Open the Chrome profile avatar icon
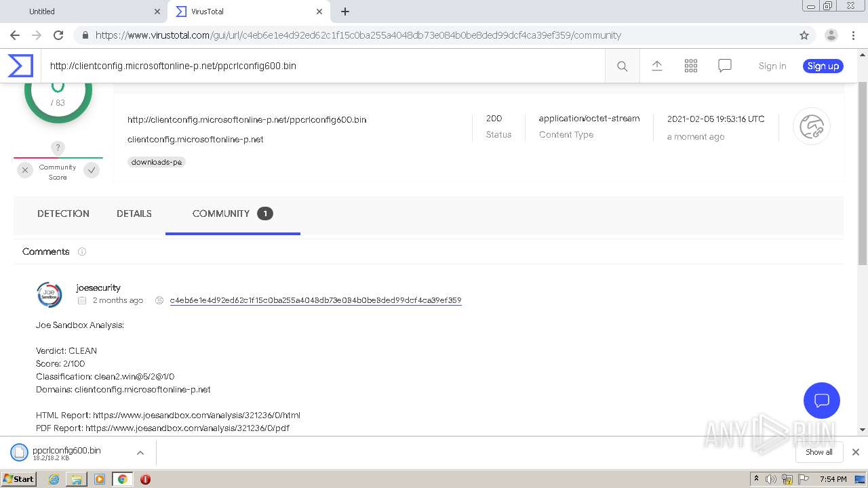 click(831, 35)
